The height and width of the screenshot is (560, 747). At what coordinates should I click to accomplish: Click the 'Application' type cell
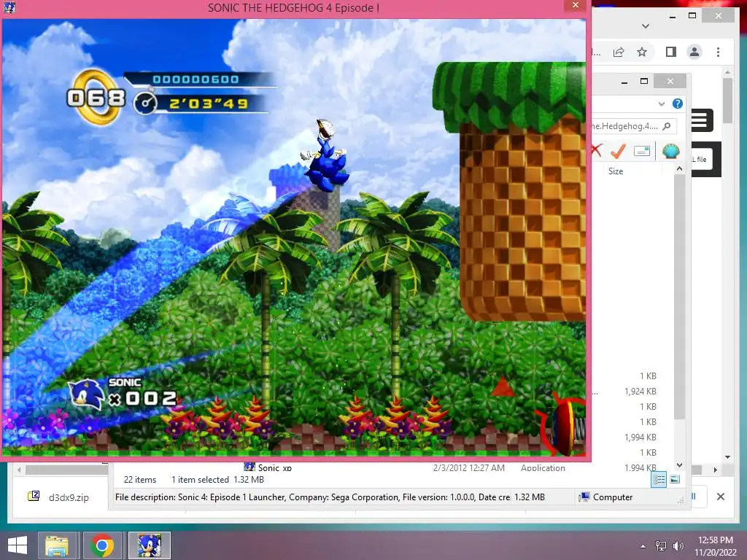tap(543, 467)
